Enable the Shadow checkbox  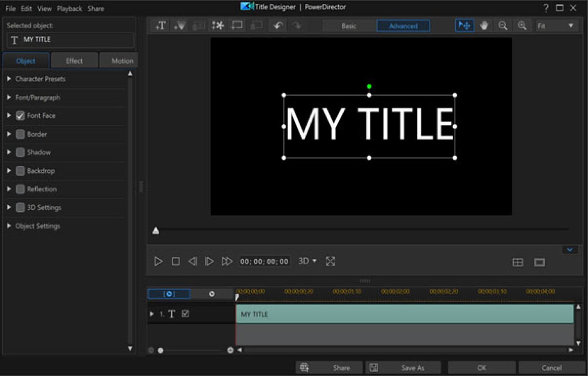click(x=20, y=152)
